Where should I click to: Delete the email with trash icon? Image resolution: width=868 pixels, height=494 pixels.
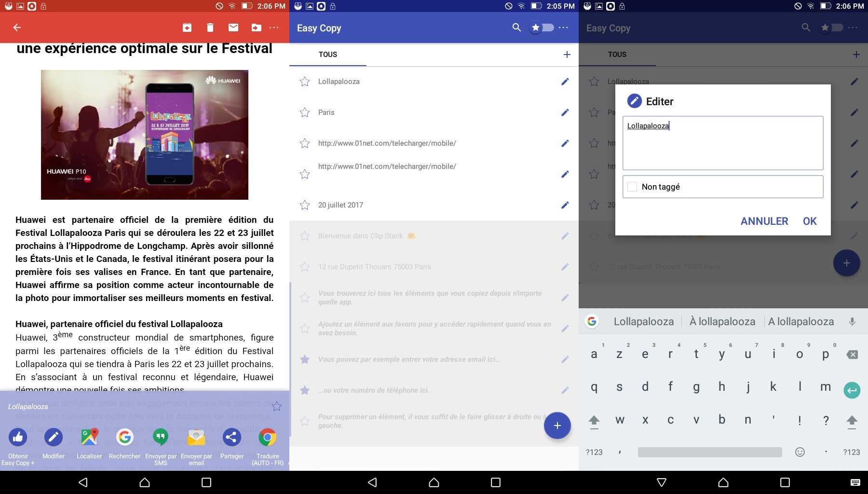click(x=210, y=27)
